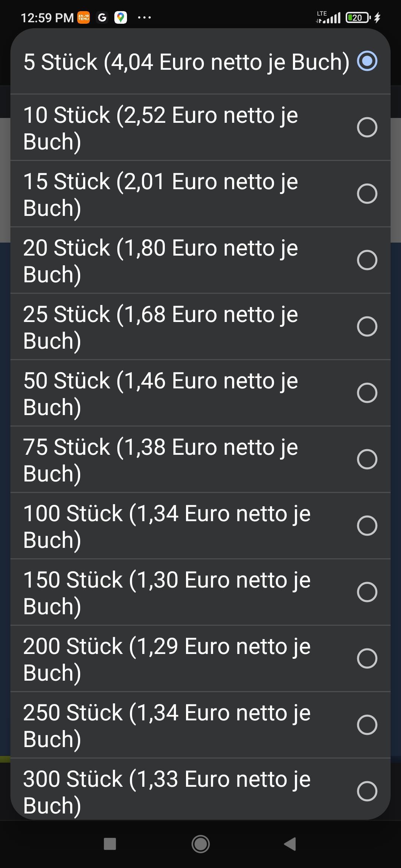The width and height of the screenshot is (401, 868).
Task: Choose the 200 Stück (1,29 Euro) entry
Action: 167,659
